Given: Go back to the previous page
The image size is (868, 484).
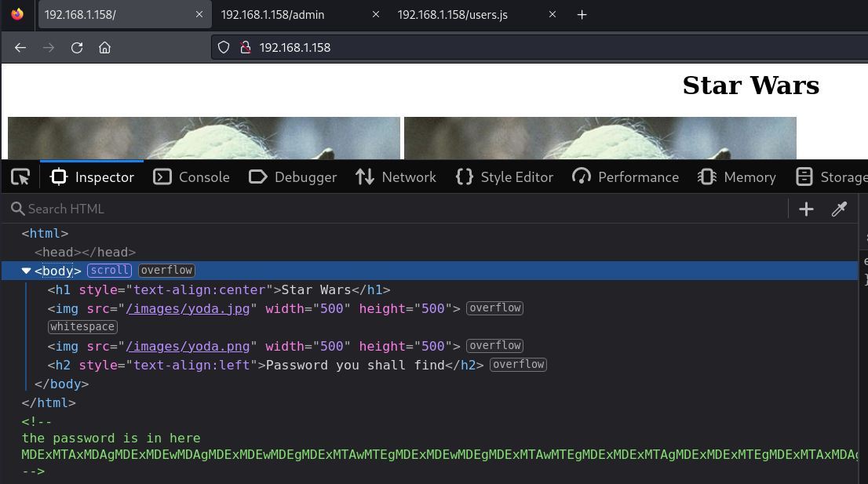Looking at the screenshot, I should coord(20,48).
